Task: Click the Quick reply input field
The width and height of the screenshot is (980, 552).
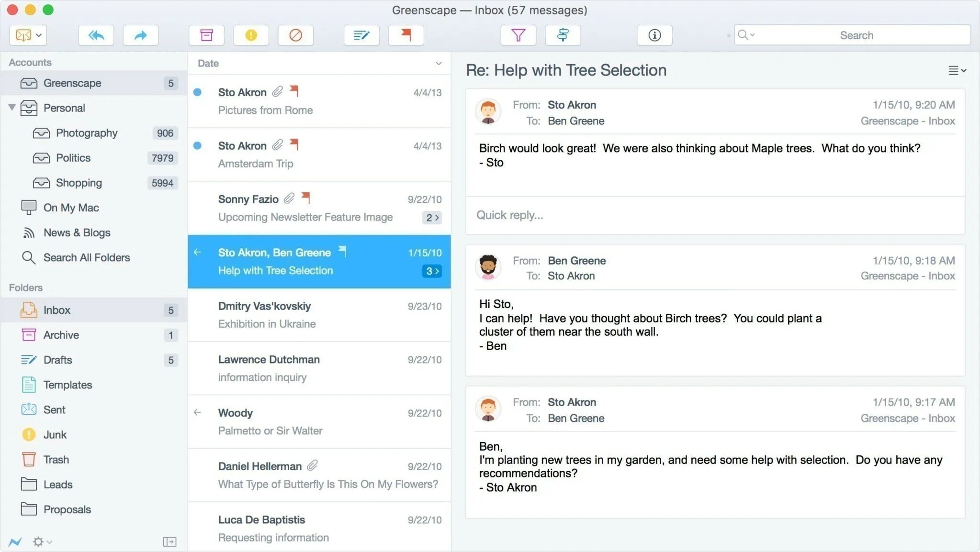Action: 715,214
